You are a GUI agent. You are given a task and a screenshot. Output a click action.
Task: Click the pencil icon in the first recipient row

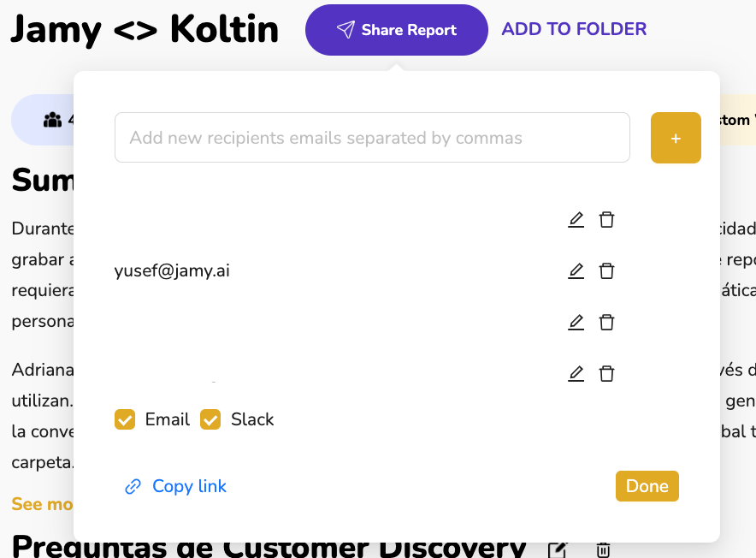(x=576, y=220)
